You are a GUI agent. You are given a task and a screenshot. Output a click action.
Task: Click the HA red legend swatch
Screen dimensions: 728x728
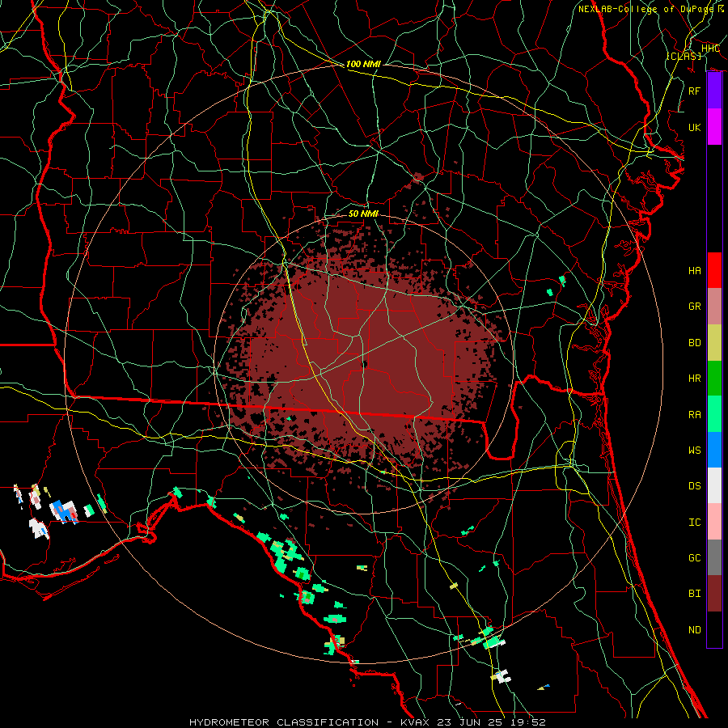point(714,270)
